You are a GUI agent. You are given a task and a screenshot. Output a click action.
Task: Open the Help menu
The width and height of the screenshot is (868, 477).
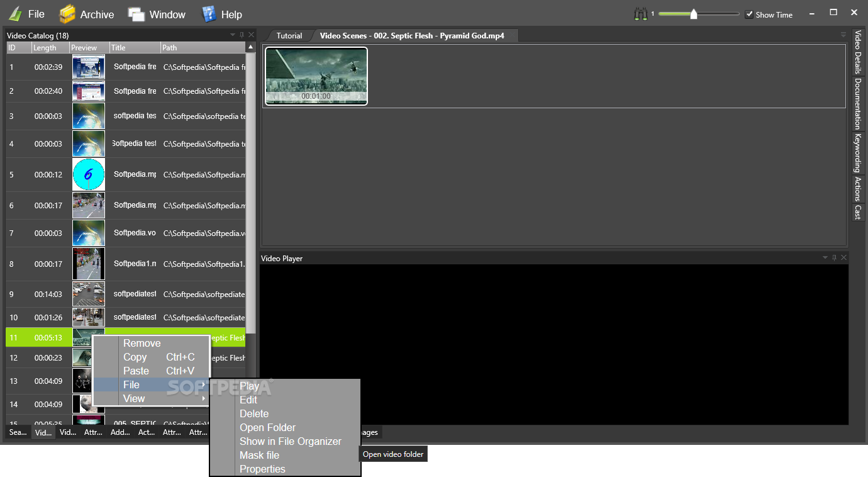click(x=221, y=14)
